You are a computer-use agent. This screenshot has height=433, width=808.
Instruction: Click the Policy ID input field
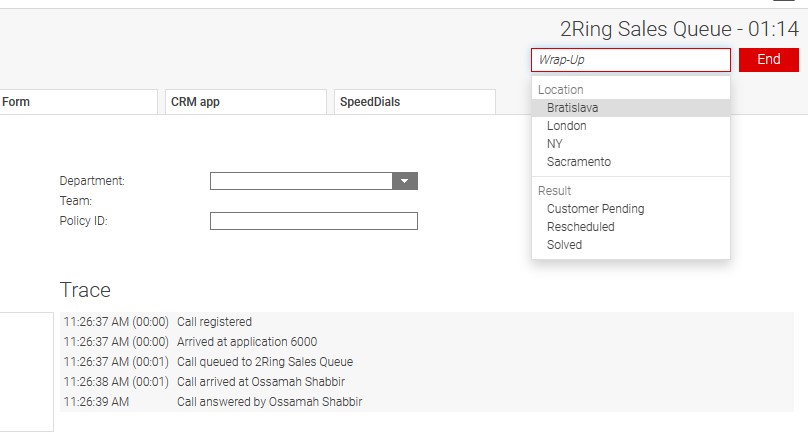pos(313,221)
